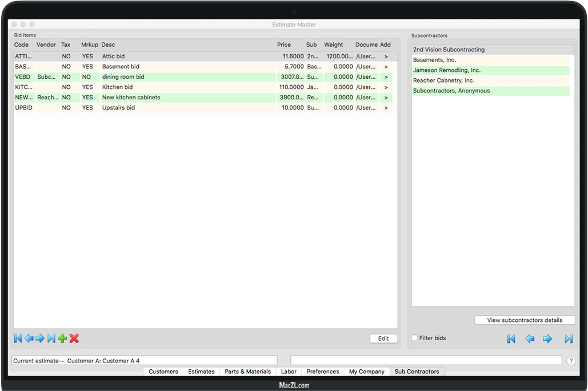Expand the Attic bid row arrow
The height and width of the screenshot is (391, 588).
click(386, 57)
